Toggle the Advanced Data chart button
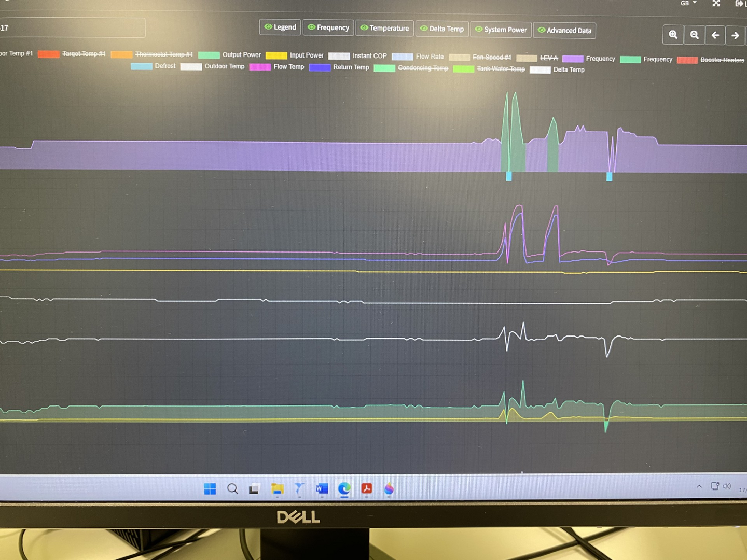 coord(564,31)
